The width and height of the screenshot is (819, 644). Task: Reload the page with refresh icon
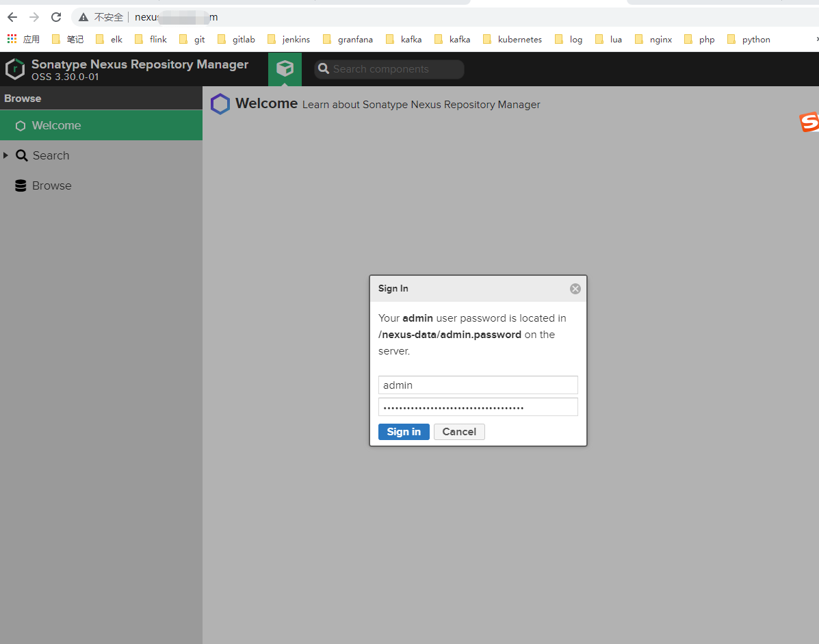coord(56,17)
